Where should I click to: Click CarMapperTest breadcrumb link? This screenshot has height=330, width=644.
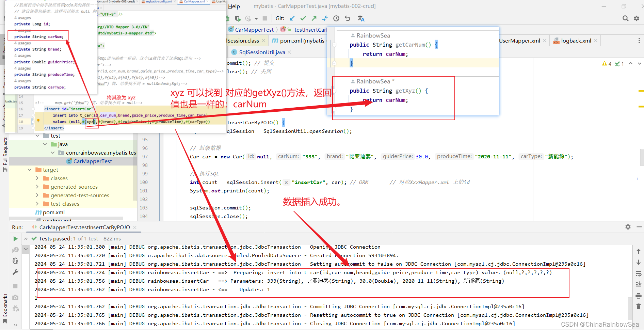(254, 30)
